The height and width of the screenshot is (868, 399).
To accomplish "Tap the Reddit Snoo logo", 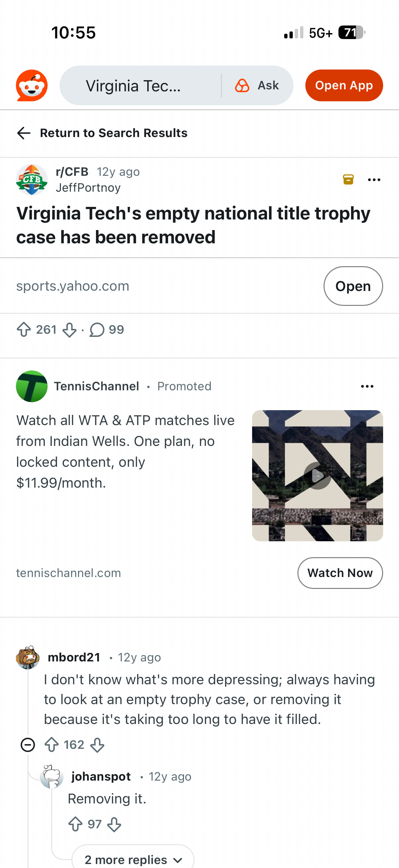I will (32, 86).
